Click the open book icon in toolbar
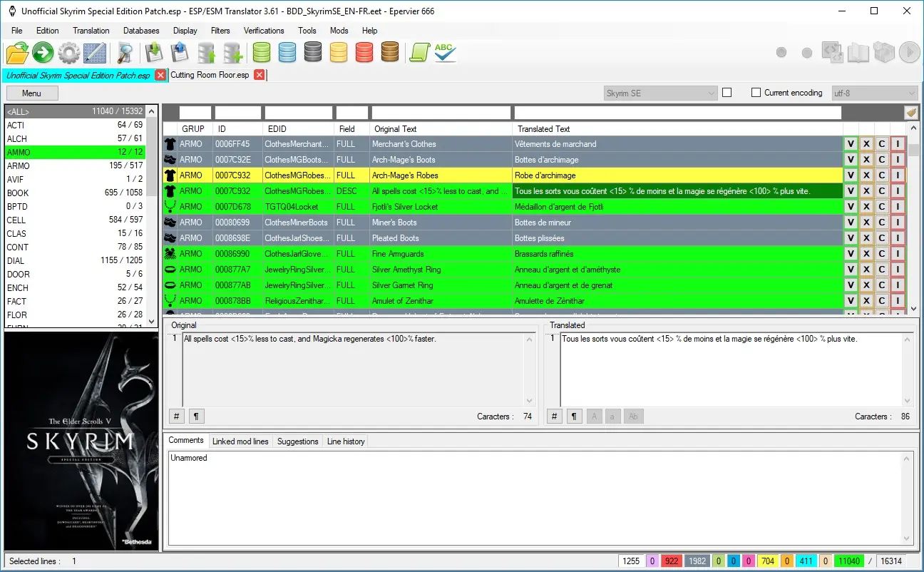The width and height of the screenshot is (924, 572). [858, 52]
